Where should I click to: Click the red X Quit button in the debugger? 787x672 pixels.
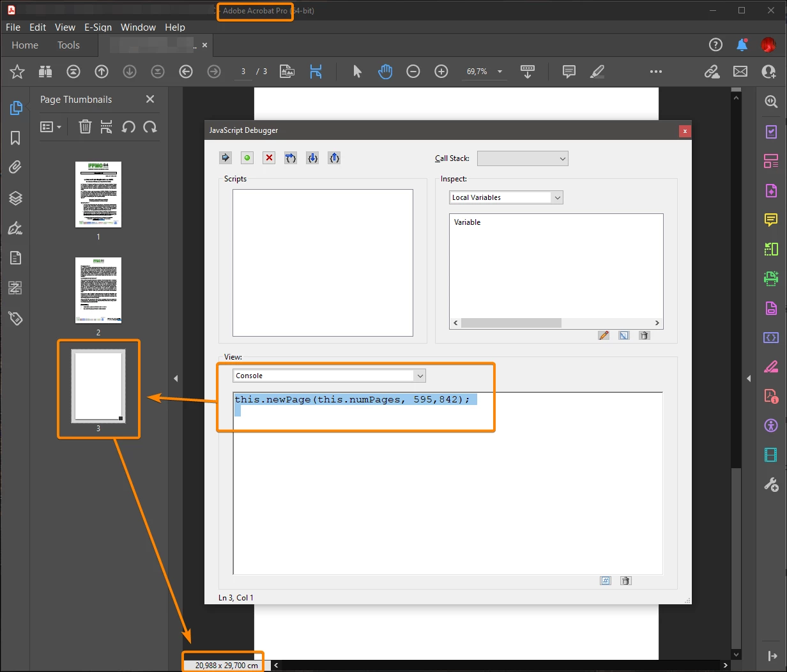(269, 158)
